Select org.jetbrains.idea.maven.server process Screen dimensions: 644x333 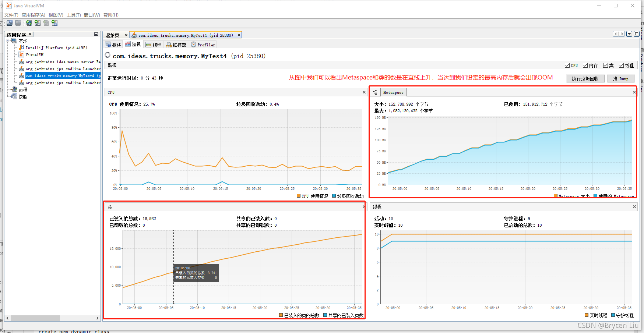pos(63,62)
